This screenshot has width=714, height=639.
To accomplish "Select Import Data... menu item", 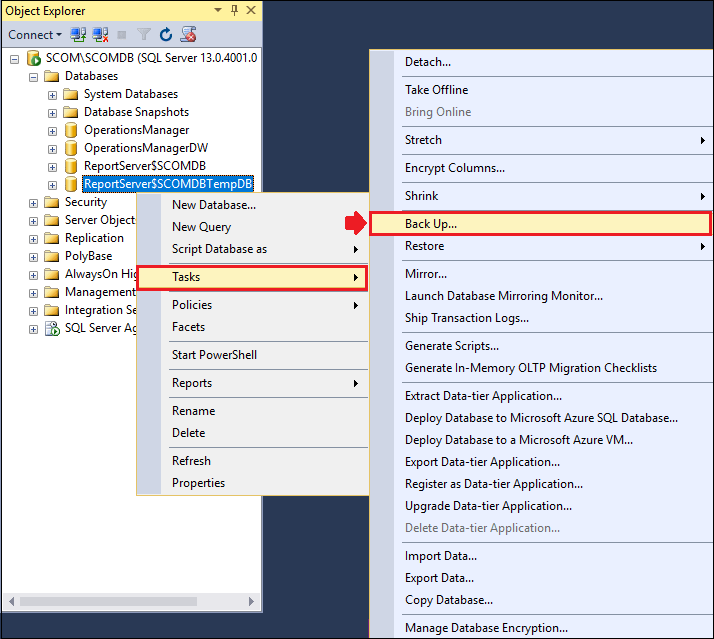I will [x=541, y=556].
